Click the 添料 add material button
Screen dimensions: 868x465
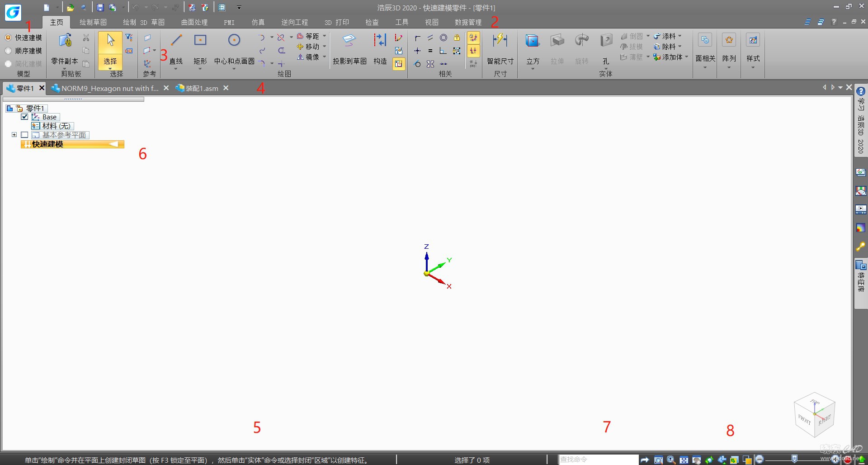coord(665,36)
